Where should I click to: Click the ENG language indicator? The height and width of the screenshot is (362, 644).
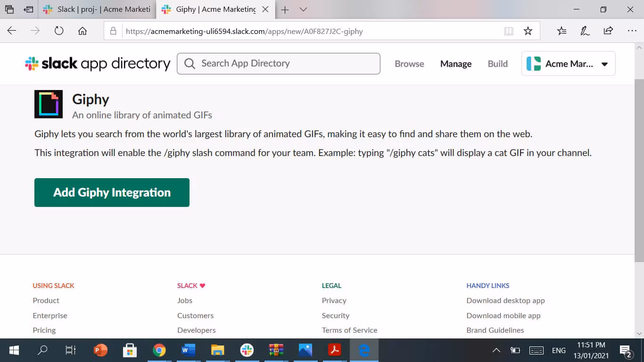[x=559, y=350]
